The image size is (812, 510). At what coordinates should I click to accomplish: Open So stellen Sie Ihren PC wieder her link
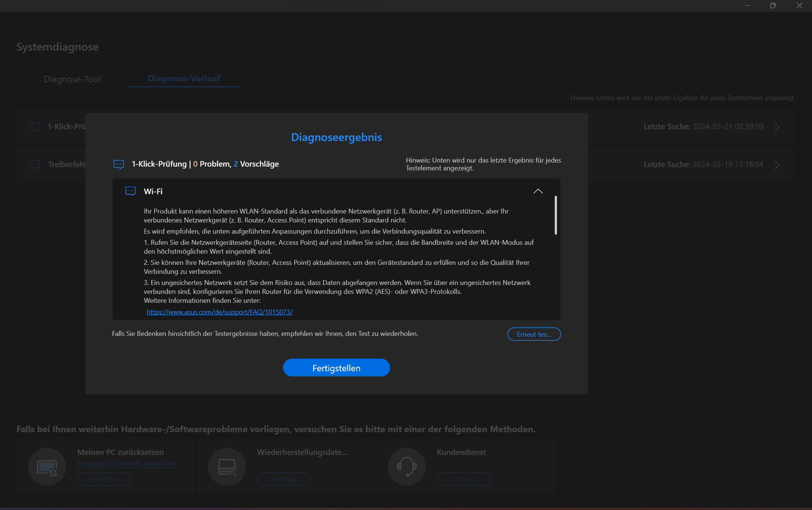point(127,464)
